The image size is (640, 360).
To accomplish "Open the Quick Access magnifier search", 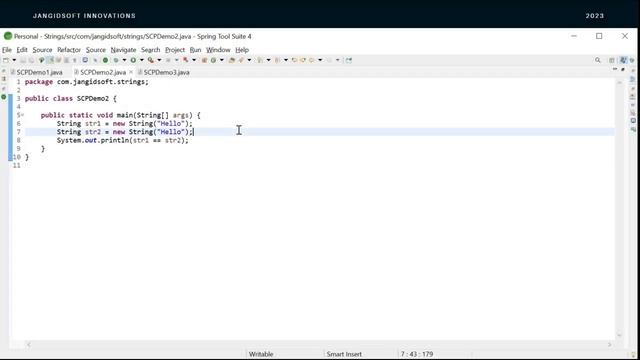I will (x=598, y=60).
